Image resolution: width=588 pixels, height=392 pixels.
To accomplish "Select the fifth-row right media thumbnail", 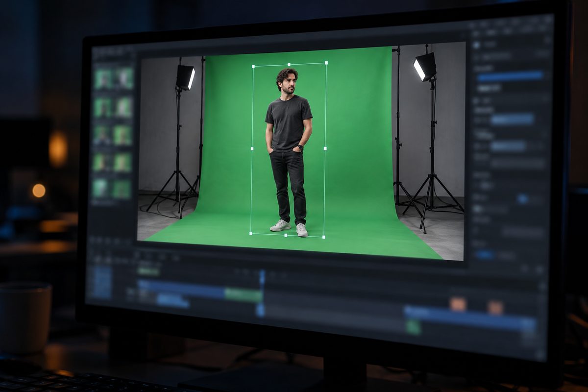I will [121, 189].
